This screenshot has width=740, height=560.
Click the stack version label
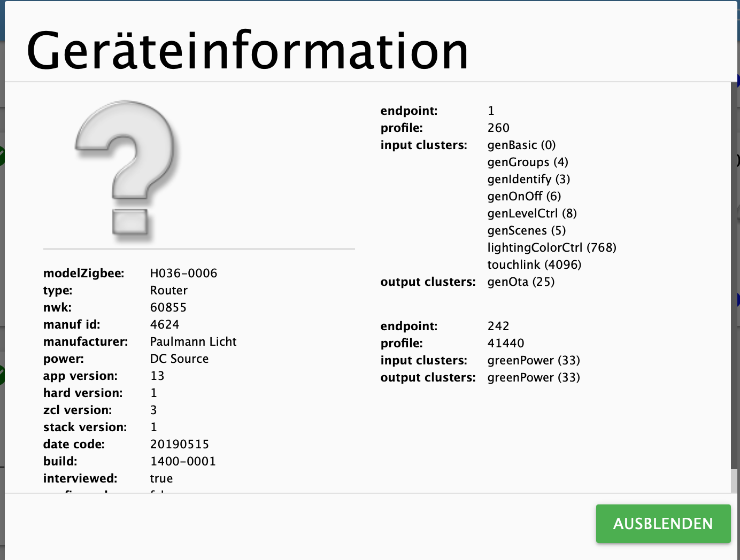[85, 427]
